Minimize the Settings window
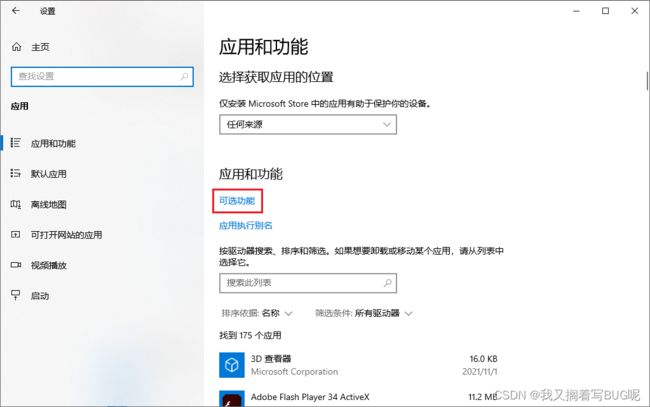The image size is (650, 407). [576, 11]
